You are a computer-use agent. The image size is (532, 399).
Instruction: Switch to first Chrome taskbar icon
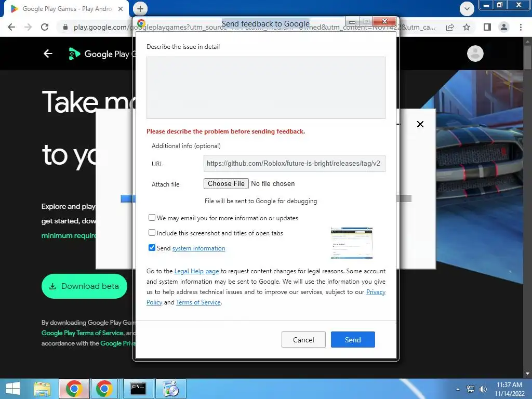[x=74, y=389]
